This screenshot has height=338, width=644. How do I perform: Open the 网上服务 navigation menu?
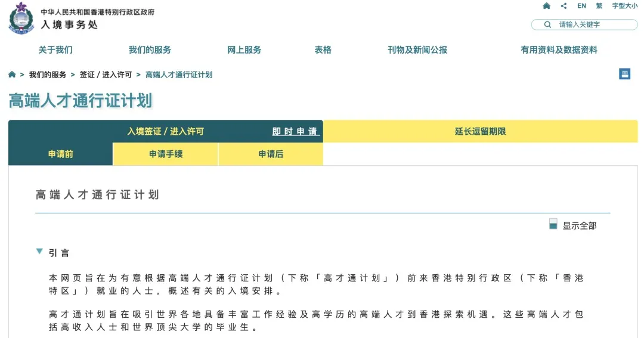tap(244, 50)
